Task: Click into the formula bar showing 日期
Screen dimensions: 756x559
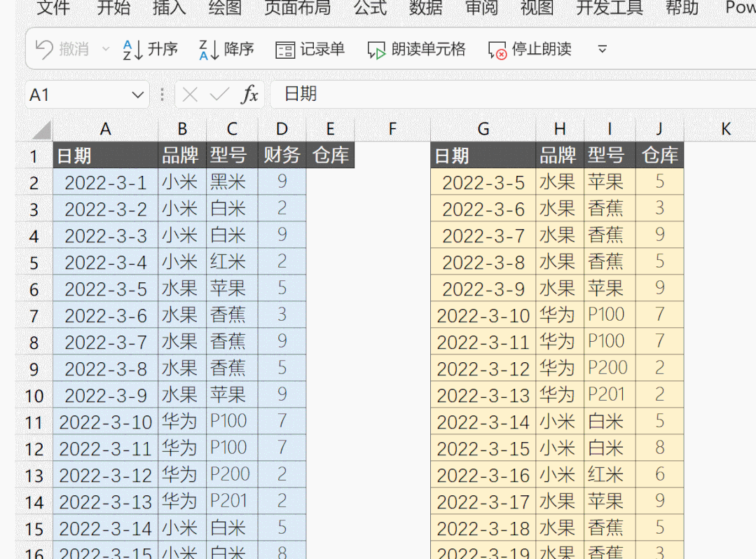Action: pos(513,95)
